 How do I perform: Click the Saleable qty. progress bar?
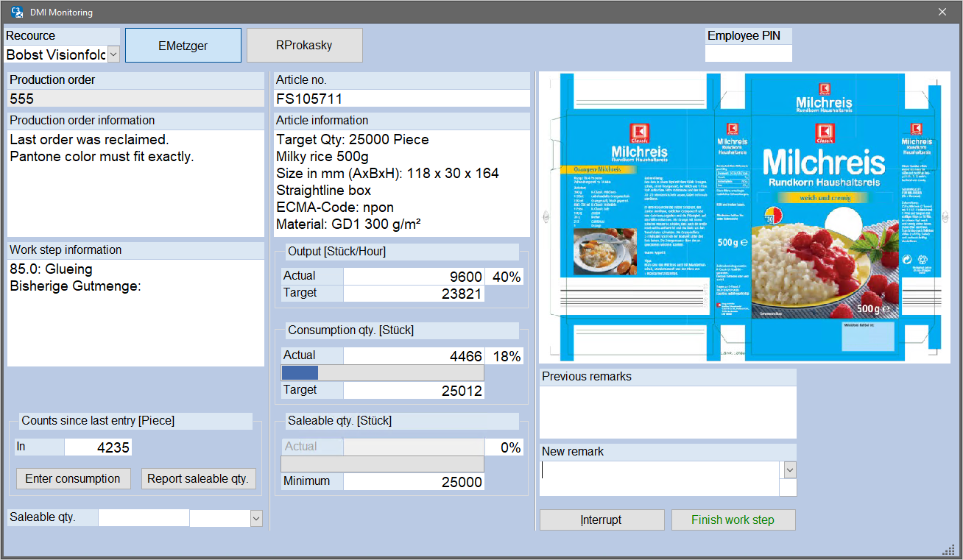(383, 464)
